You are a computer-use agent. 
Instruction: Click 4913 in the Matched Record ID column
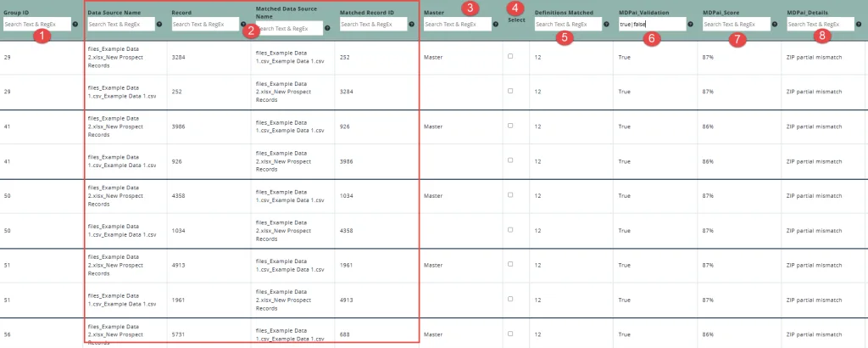346,300
